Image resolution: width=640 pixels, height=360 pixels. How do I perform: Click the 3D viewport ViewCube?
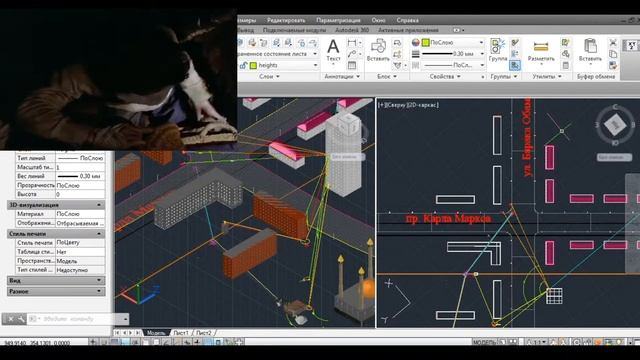pyautogui.click(x=348, y=124)
